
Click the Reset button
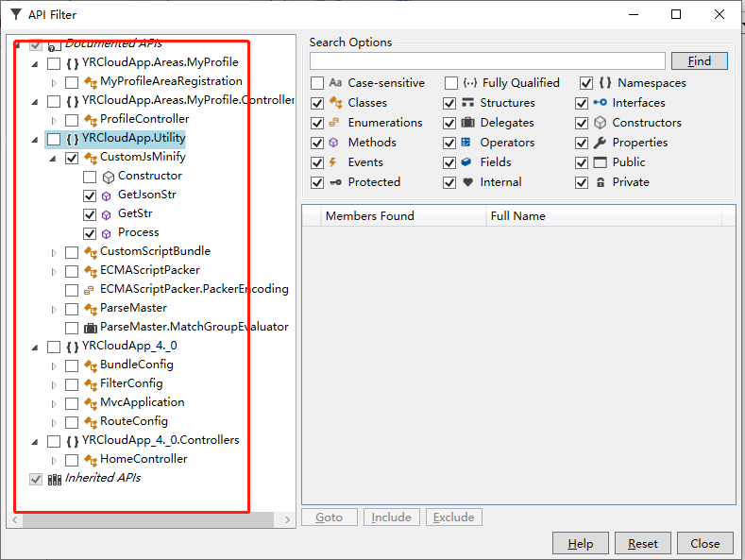(642, 543)
